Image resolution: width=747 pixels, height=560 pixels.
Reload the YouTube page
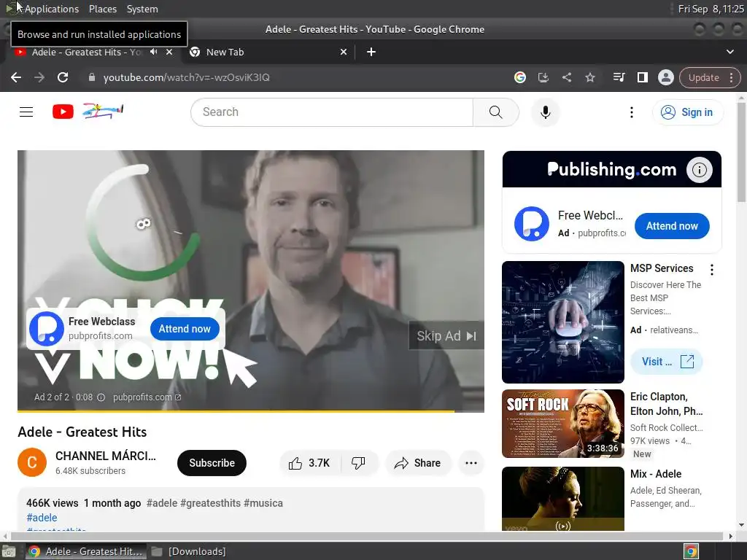click(x=63, y=77)
